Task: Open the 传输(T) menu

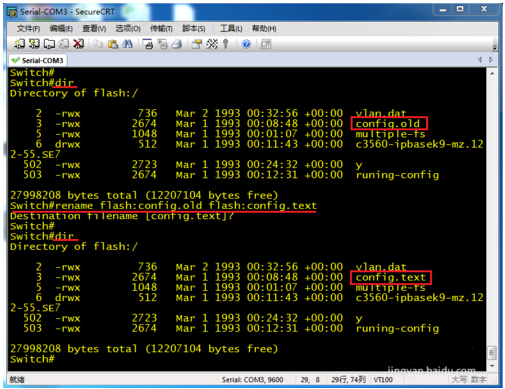Action: [x=161, y=29]
